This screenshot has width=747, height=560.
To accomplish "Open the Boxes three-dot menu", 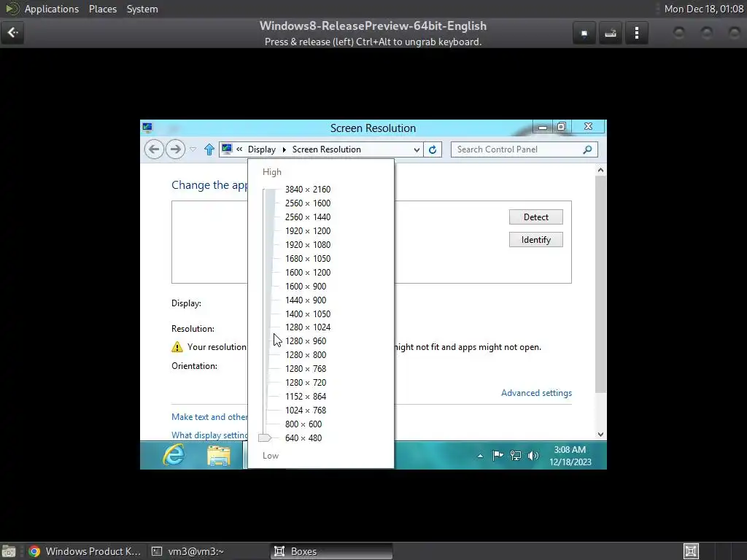I will coord(636,33).
